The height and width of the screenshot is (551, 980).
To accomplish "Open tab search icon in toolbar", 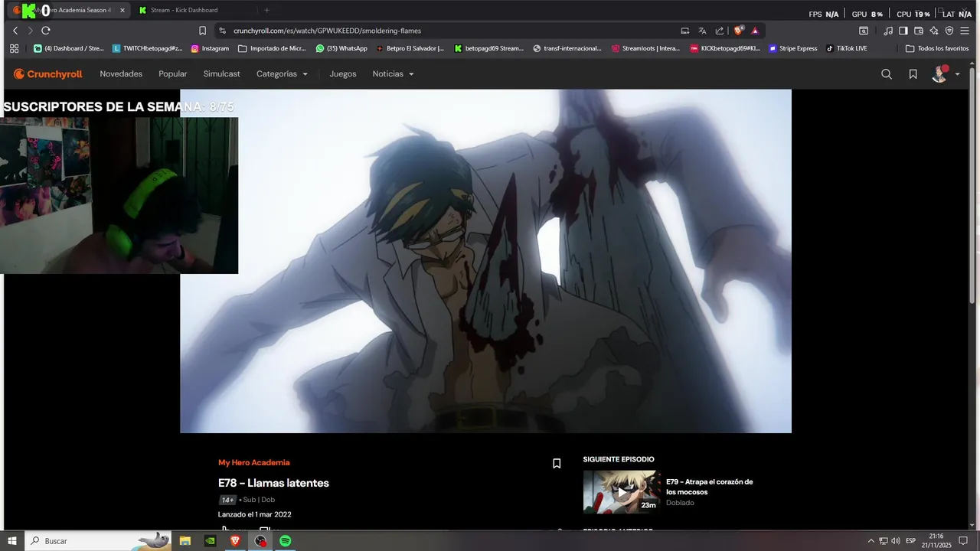I will click(864, 31).
